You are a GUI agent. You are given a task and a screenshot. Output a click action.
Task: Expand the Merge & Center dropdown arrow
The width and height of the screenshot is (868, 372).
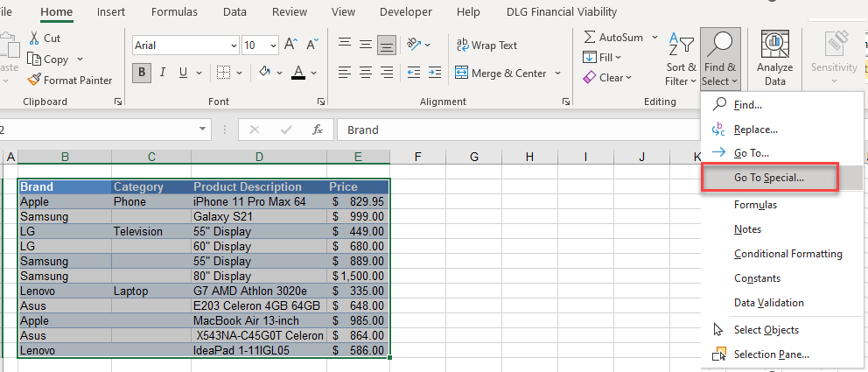click(556, 74)
